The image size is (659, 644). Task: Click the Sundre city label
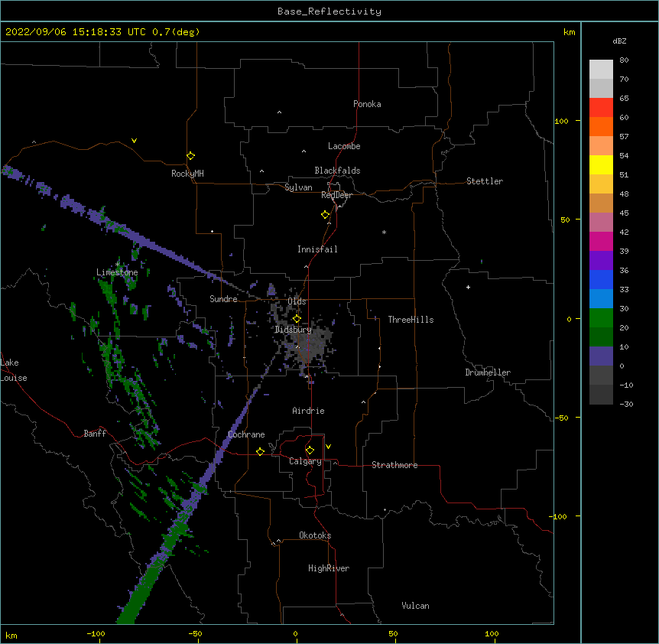[223, 299]
